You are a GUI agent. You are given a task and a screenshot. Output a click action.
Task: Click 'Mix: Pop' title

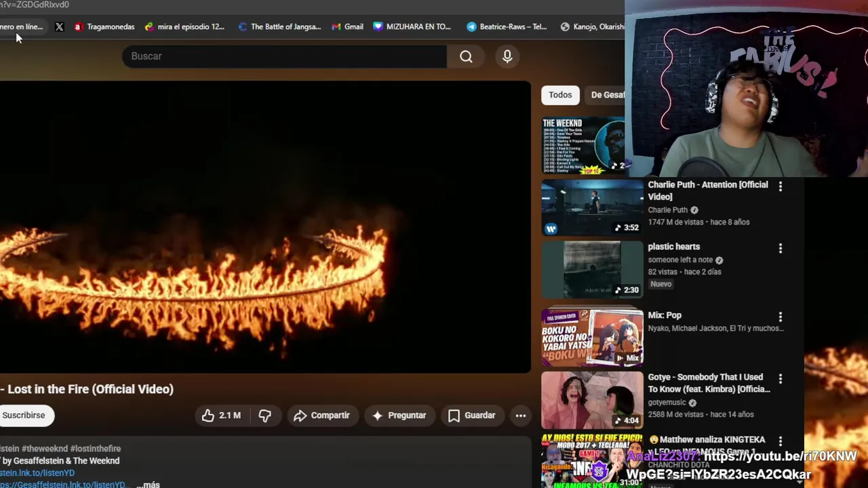tap(665, 315)
